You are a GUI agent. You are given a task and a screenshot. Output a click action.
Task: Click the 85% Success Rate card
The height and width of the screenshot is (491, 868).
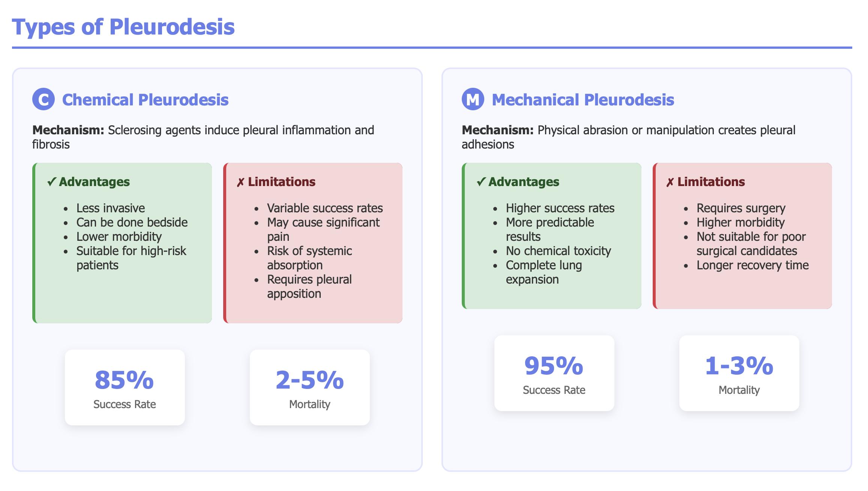pyautogui.click(x=125, y=387)
